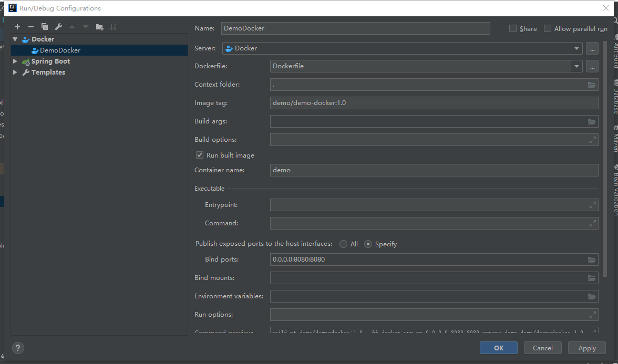Viewport: 618px width, 364px height.
Task: Open the Maven tool window
Action: pos(615,139)
